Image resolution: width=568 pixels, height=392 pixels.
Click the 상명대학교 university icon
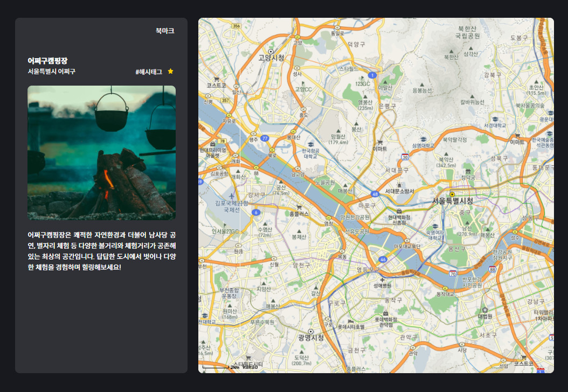423,139
